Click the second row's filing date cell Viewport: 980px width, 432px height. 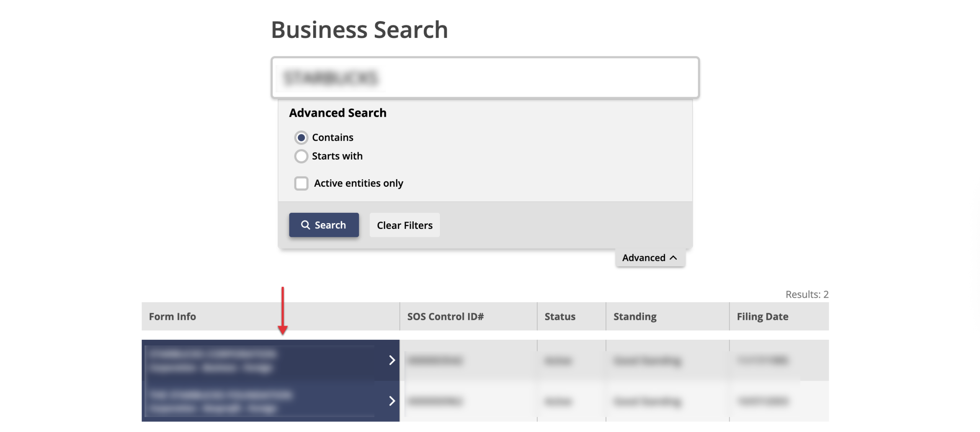coord(763,401)
